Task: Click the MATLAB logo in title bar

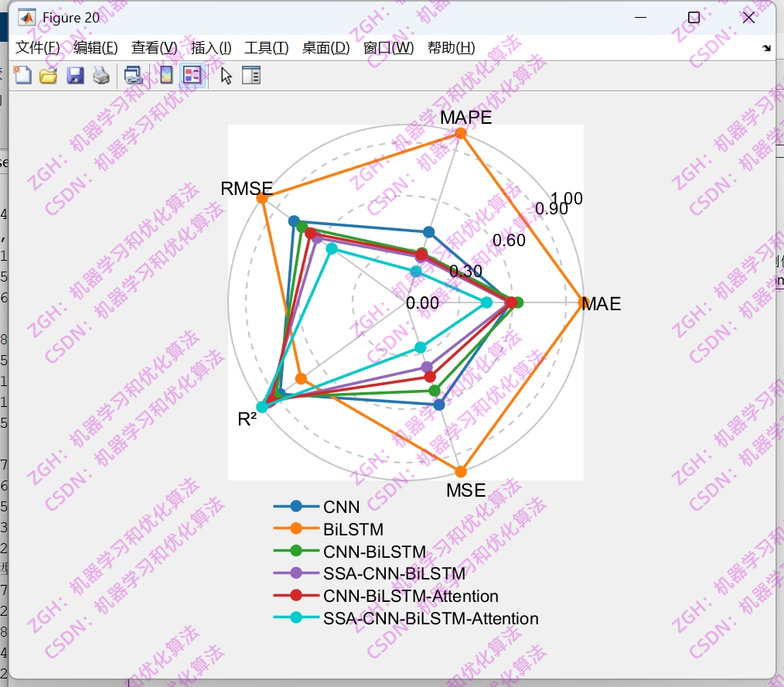Action: coord(26,18)
